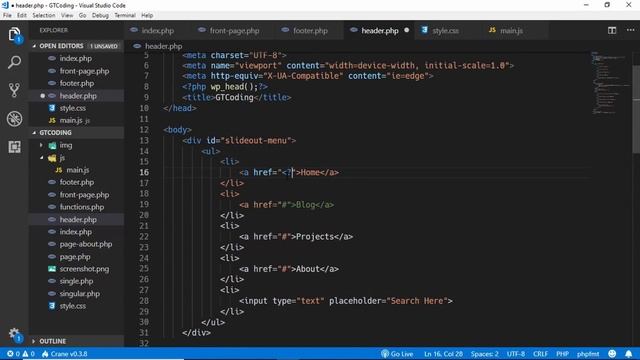
Task: Switch to the style.css editor tab
Action: point(447,31)
